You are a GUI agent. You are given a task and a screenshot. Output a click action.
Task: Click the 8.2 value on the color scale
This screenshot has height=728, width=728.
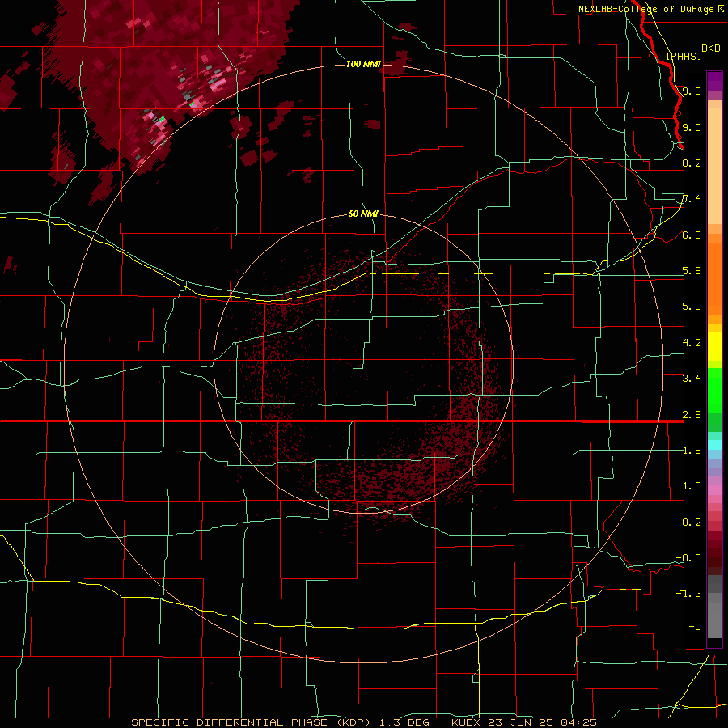[692, 163]
